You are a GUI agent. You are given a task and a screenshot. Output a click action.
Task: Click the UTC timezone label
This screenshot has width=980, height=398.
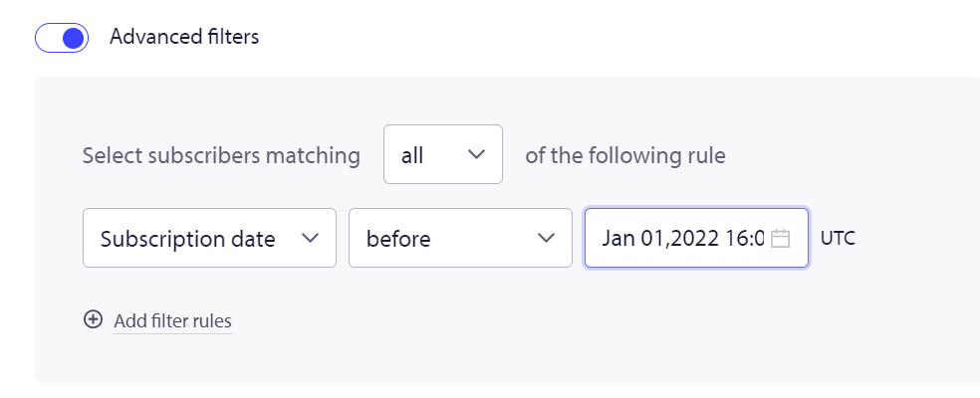pos(838,238)
